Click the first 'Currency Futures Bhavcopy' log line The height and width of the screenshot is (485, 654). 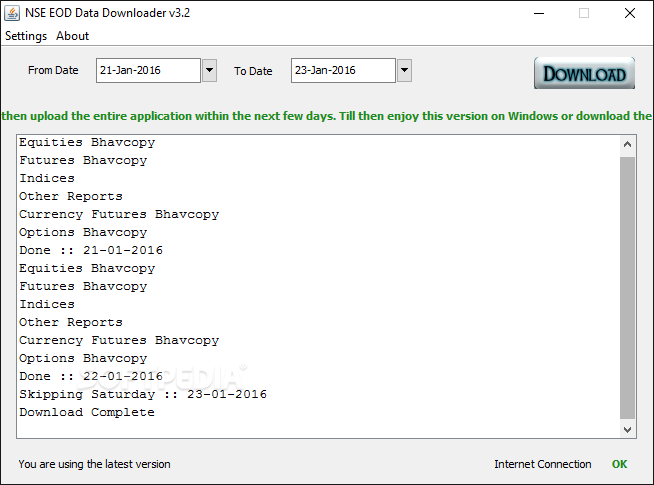tap(119, 214)
